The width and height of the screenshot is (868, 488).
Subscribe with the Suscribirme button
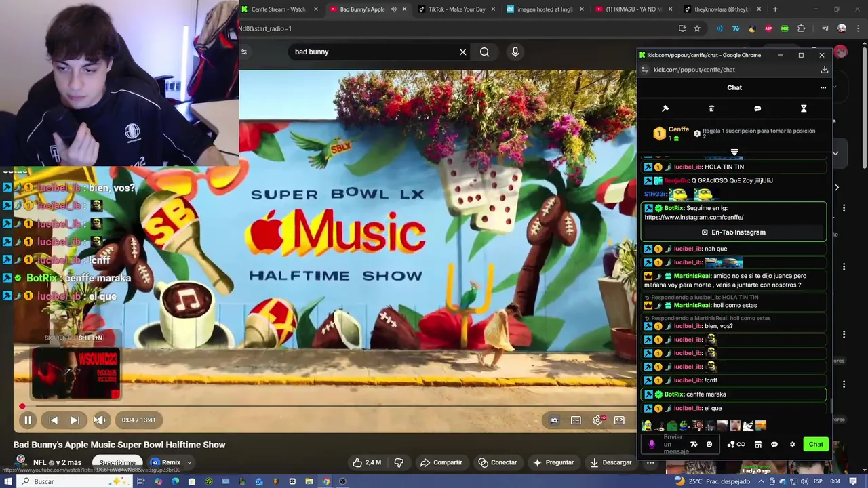(x=117, y=463)
